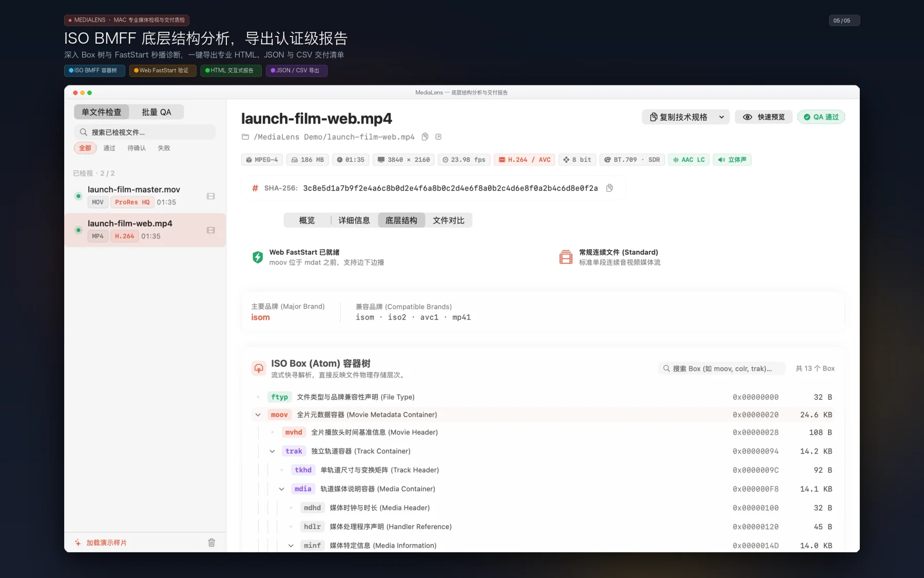924x578 pixels.
Task: Focus the search Box field
Action: tap(722, 368)
